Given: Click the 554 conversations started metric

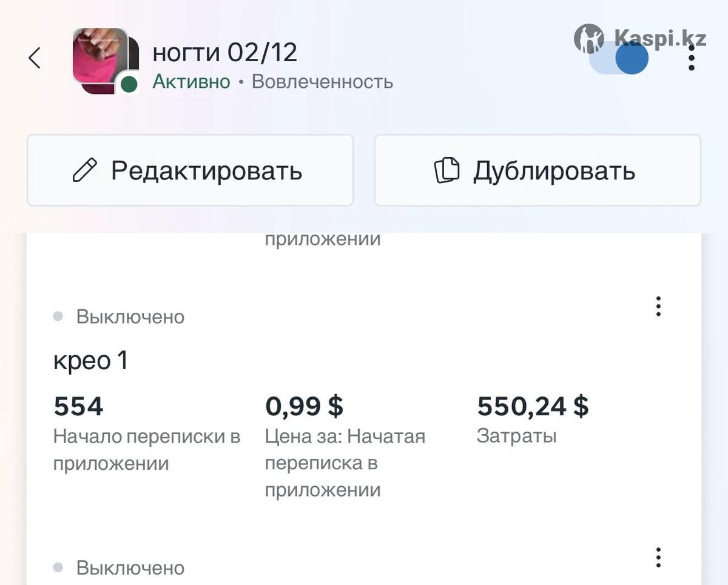Looking at the screenshot, I should pyautogui.click(x=79, y=406).
